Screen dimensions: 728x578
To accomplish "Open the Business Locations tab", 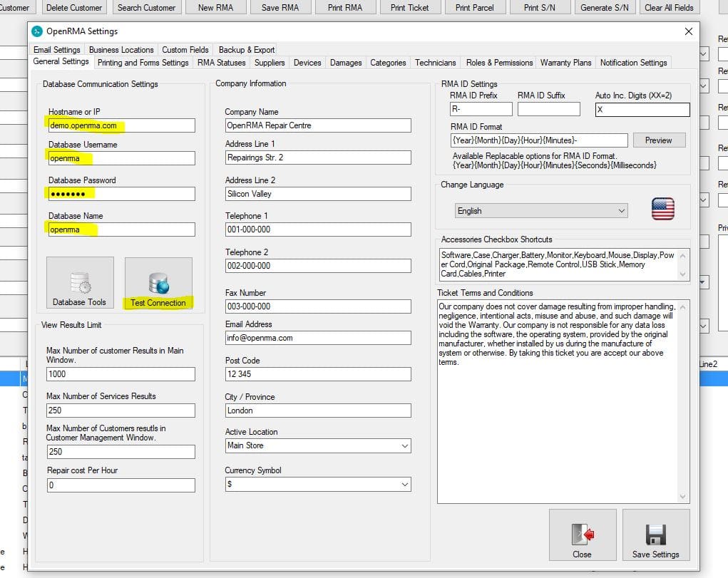I will (x=121, y=50).
